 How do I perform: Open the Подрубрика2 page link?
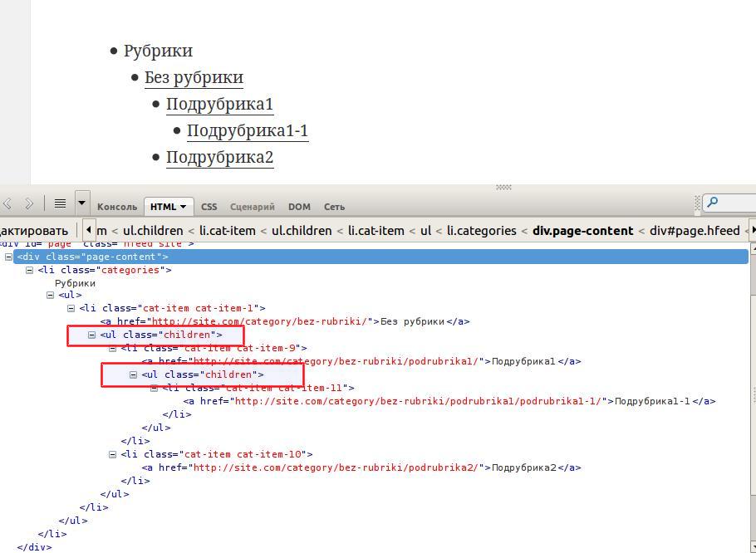[x=220, y=157]
